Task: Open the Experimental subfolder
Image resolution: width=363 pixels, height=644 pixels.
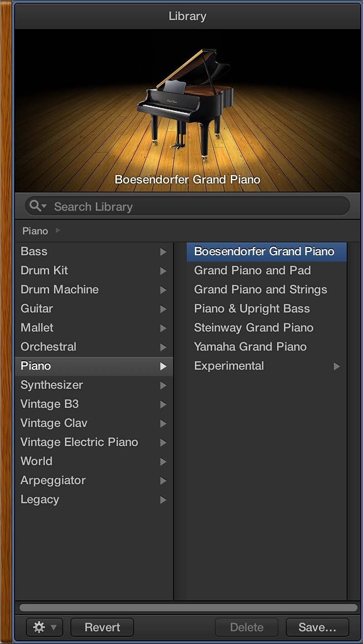Action: click(267, 366)
